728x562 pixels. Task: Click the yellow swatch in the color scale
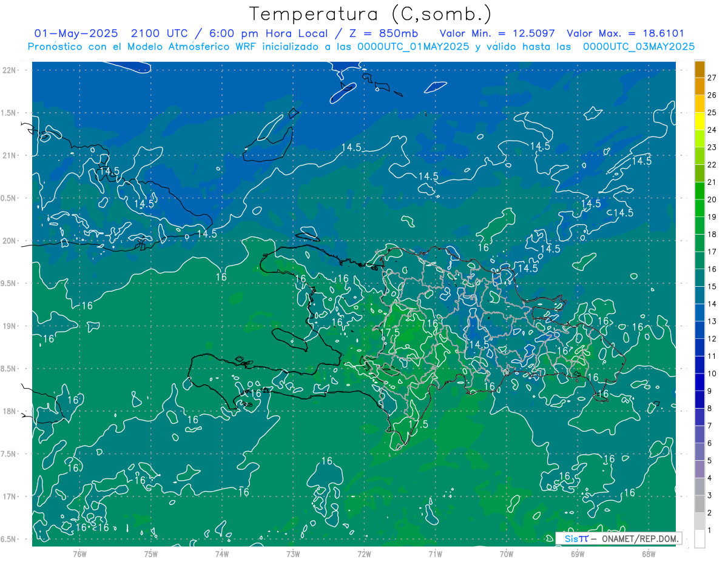pos(699,121)
